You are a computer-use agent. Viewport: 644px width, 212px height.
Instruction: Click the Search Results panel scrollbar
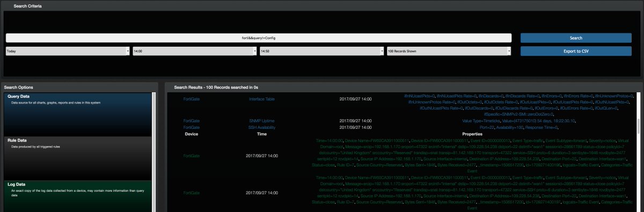click(x=638, y=127)
